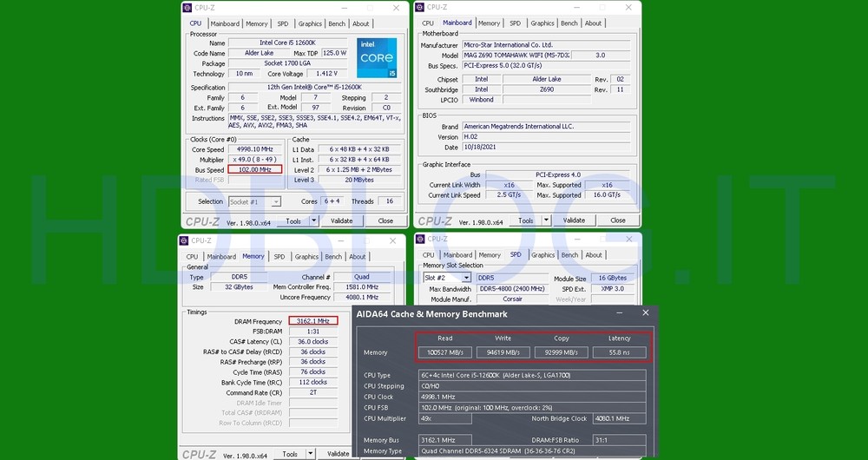Select the Bench tab in the SPD window
The image size is (868, 460).
(x=569, y=255)
